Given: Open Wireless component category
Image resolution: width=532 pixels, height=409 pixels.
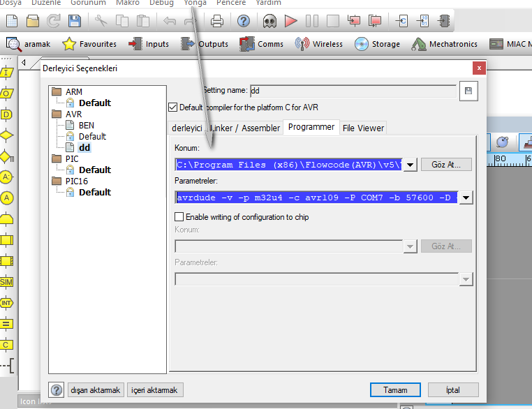Looking at the screenshot, I should point(318,44).
